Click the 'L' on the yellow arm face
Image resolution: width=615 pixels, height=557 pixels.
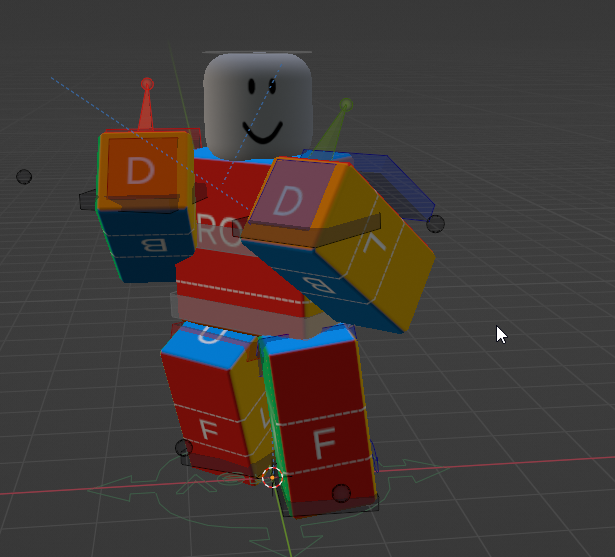tap(375, 244)
